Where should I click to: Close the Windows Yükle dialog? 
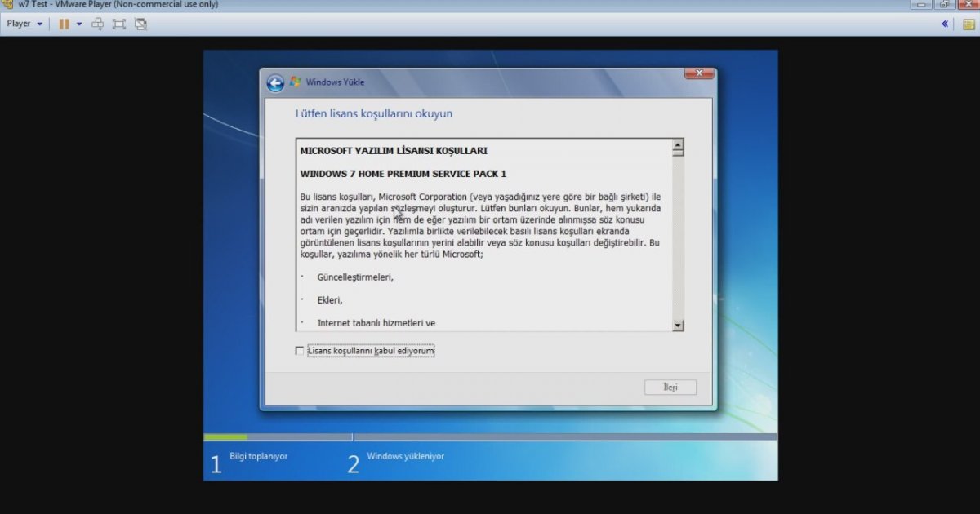(699, 74)
